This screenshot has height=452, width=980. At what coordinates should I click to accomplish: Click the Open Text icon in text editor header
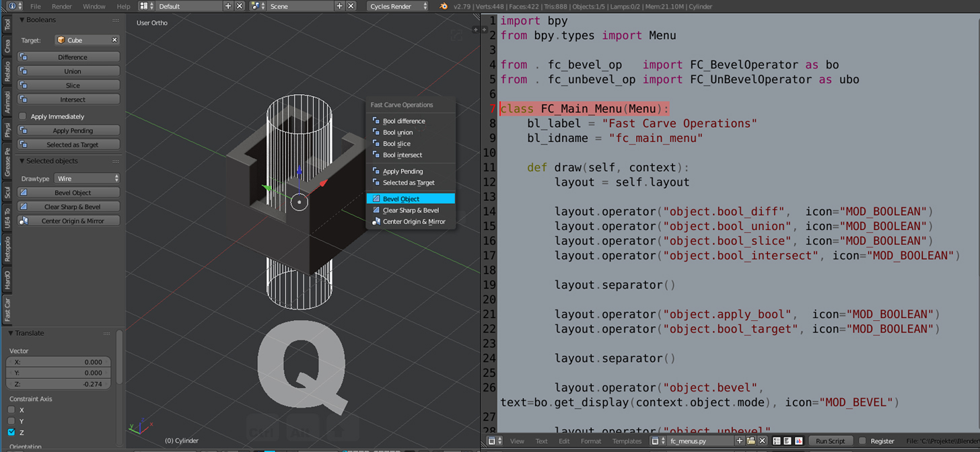tap(750, 441)
